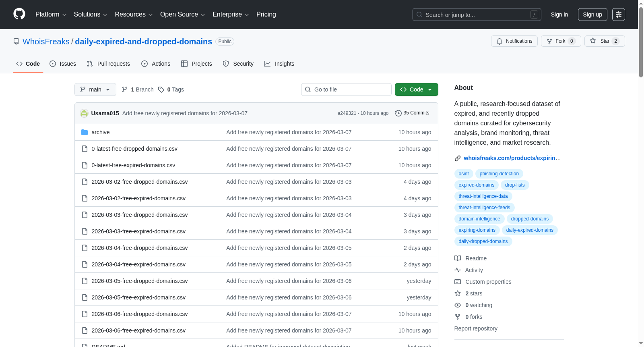Click the archive folder icon
Screen dimensions: 644x347
(x=85, y=132)
